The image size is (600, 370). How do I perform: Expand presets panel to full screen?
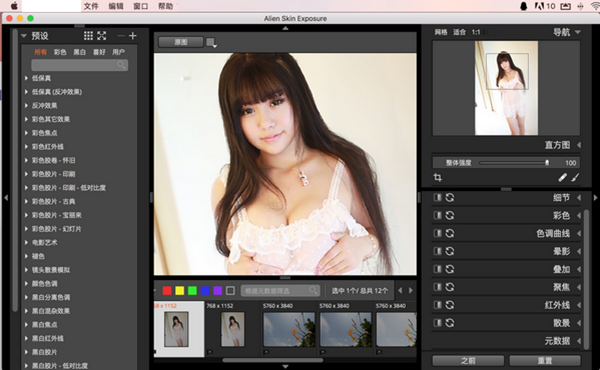102,36
